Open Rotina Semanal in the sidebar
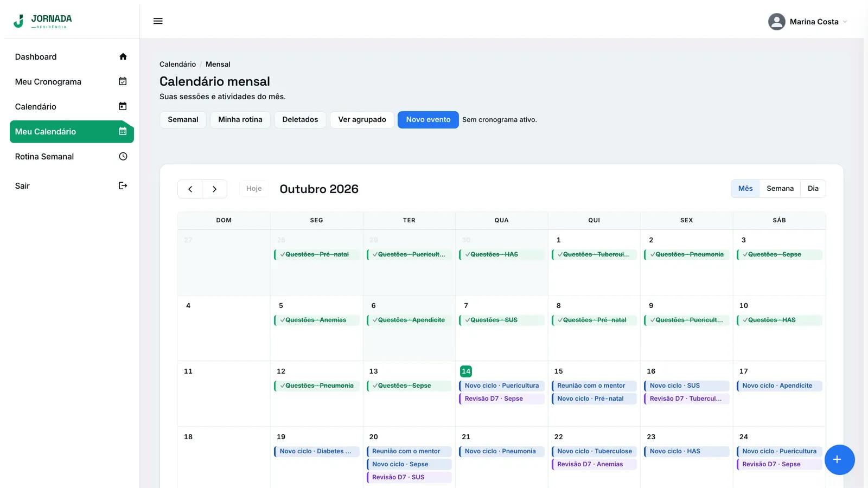 click(72, 156)
